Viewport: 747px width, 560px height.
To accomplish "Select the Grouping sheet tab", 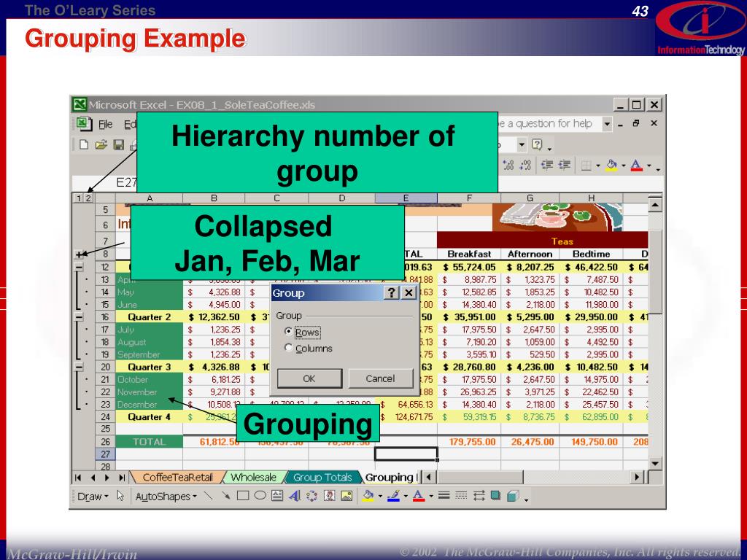I will coord(390,477).
